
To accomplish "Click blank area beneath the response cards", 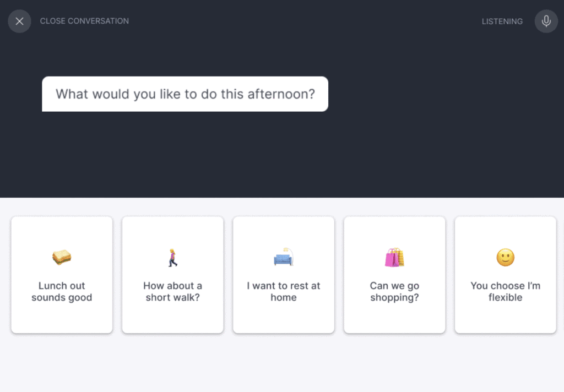I will (x=282, y=363).
